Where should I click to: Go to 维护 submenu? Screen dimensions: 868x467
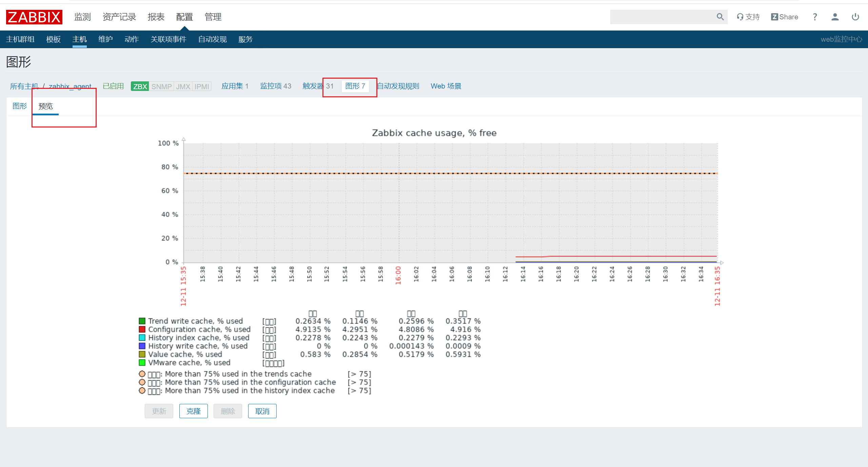[x=105, y=39]
